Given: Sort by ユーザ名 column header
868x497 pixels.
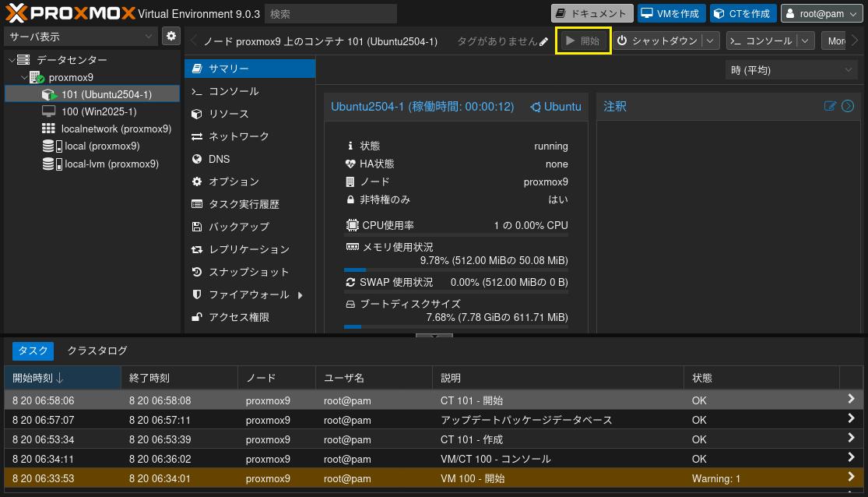Looking at the screenshot, I should coord(374,378).
